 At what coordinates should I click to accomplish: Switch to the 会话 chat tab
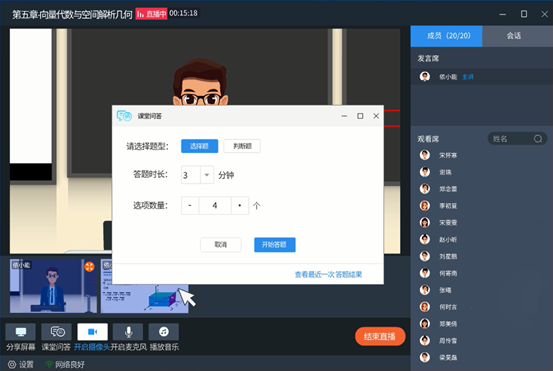coord(514,36)
